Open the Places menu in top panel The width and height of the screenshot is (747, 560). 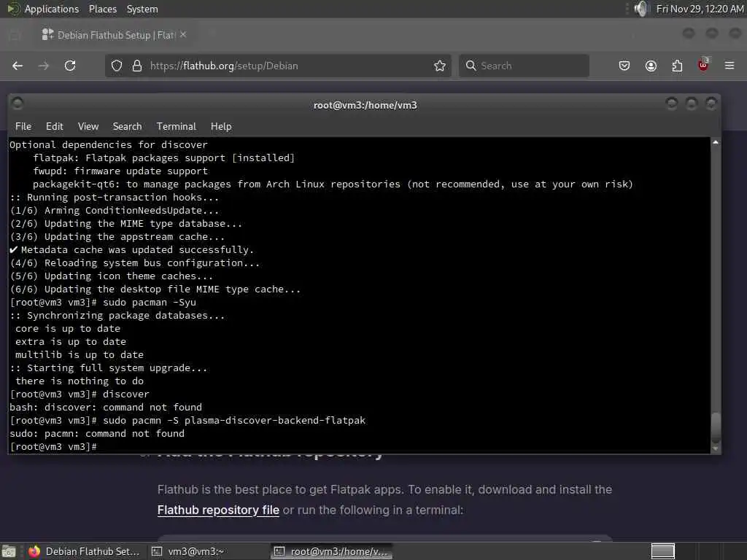[x=102, y=9]
